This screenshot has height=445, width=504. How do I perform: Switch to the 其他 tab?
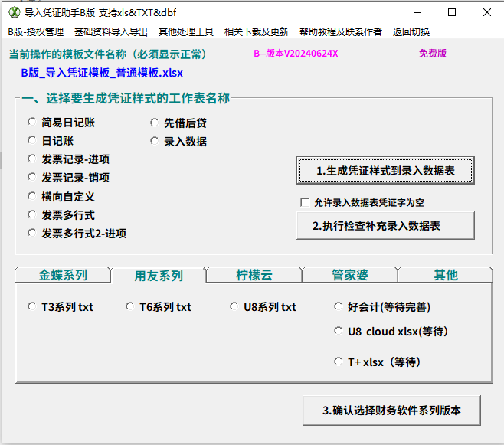pos(445,275)
